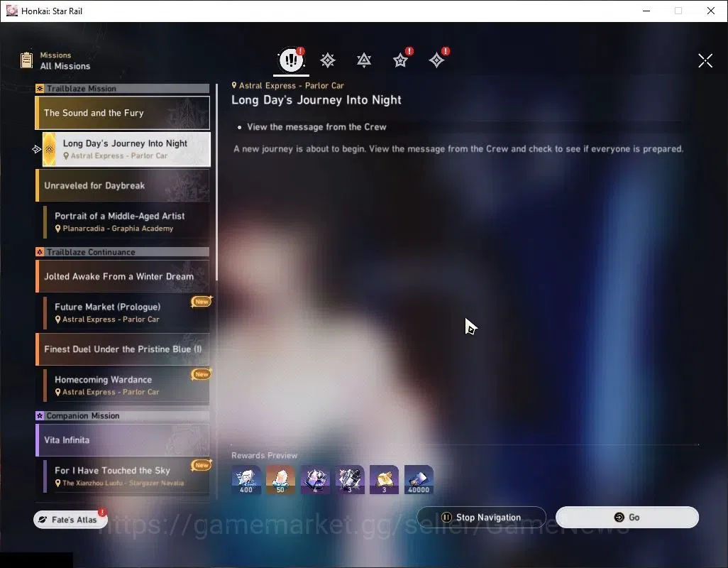
Task: Select the Homecoming Wardance mission
Action: [x=126, y=386]
